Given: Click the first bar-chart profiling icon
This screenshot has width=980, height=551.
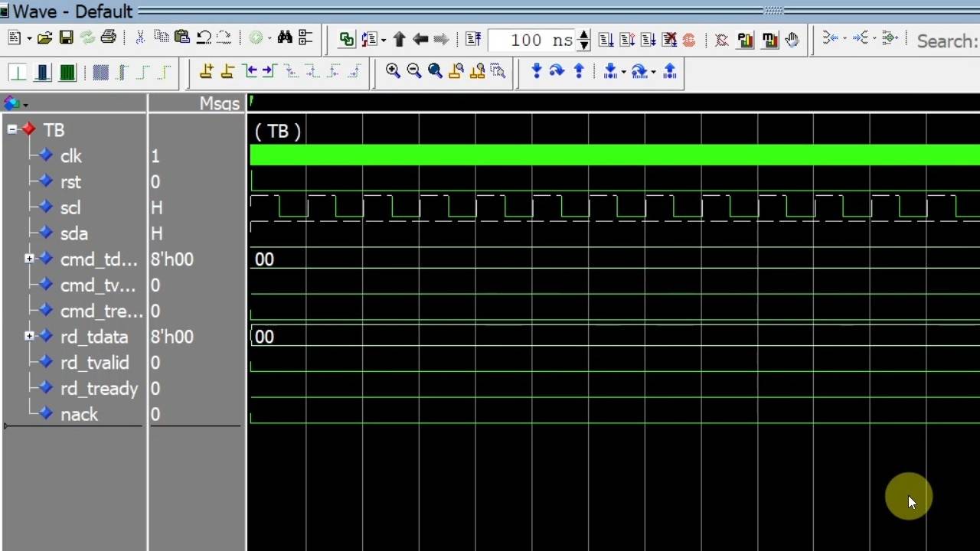Looking at the screenshot, I should (744, 40).
